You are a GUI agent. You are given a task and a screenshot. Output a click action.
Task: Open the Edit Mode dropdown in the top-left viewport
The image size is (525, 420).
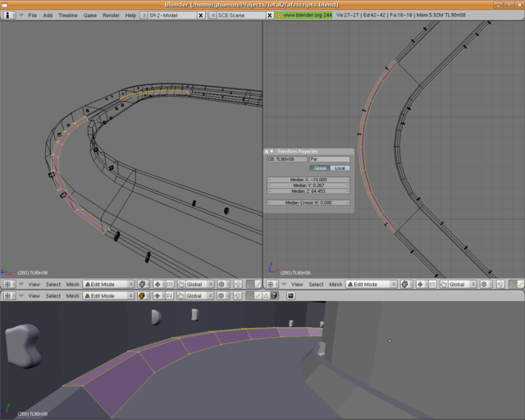coord(109,285)
